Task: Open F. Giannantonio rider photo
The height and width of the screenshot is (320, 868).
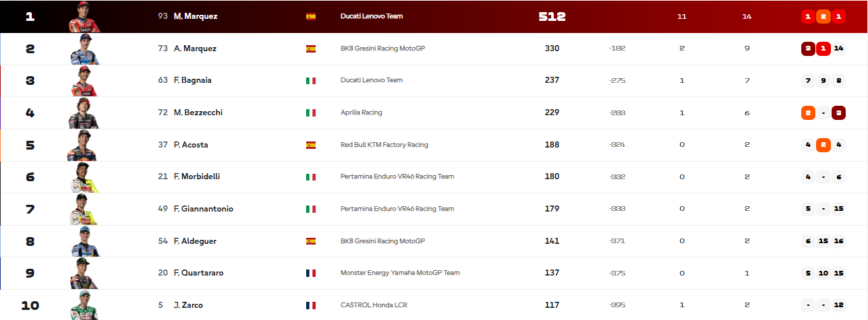Action: 84,209
